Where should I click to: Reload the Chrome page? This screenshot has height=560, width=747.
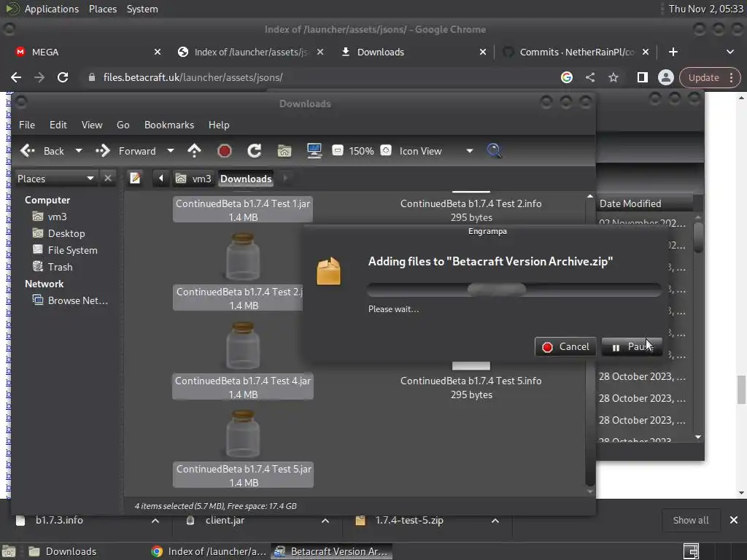pos(63,77)
